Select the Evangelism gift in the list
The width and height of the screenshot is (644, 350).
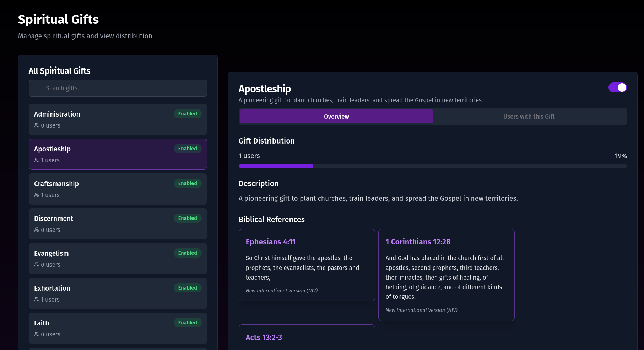click(118, 259)
